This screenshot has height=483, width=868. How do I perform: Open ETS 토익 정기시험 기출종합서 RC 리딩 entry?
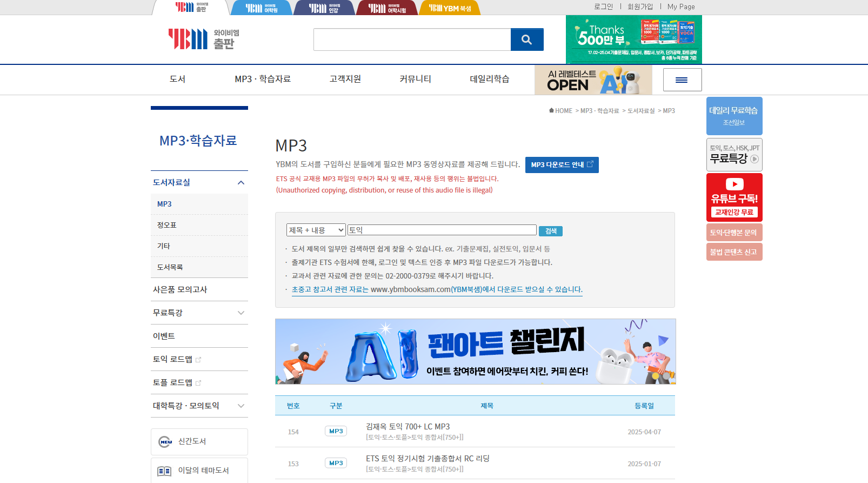[x=428, y=459]
